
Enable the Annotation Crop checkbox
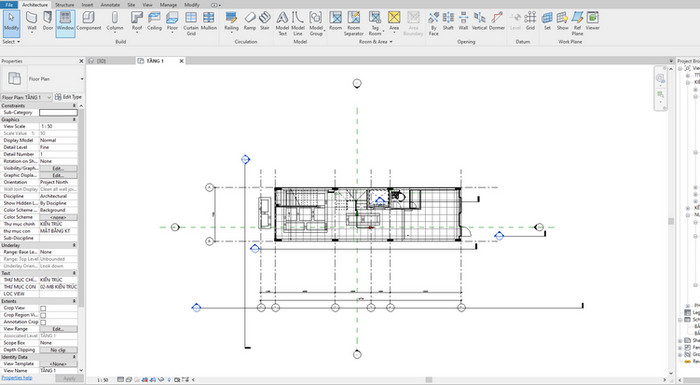coord(43,322)
